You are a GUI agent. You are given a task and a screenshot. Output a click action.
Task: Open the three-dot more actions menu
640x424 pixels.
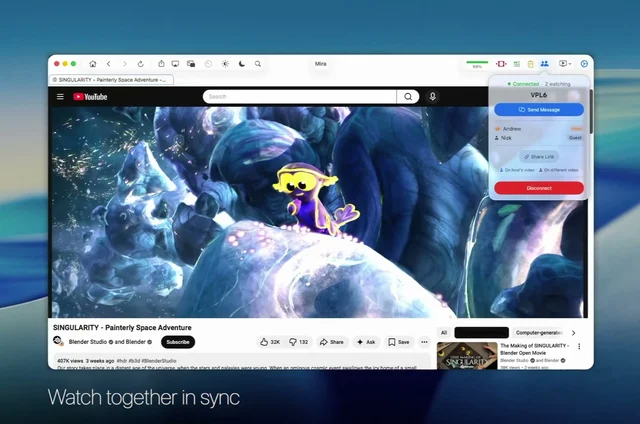coord(424,342)
